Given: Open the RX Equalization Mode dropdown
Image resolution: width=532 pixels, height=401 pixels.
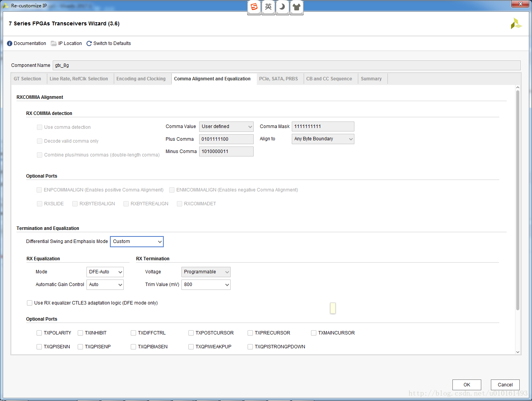Looking at the screenshot, I should tap(105, 272).
